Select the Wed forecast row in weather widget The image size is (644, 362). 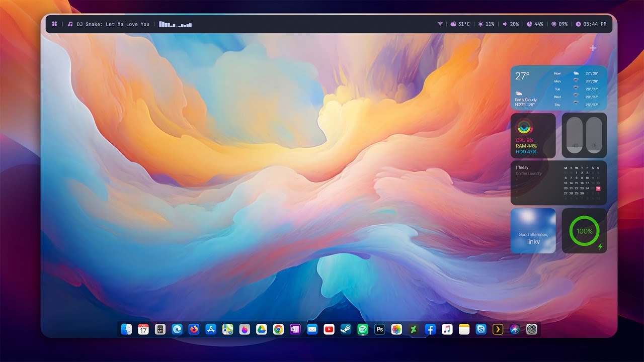[x=576, y=97]
